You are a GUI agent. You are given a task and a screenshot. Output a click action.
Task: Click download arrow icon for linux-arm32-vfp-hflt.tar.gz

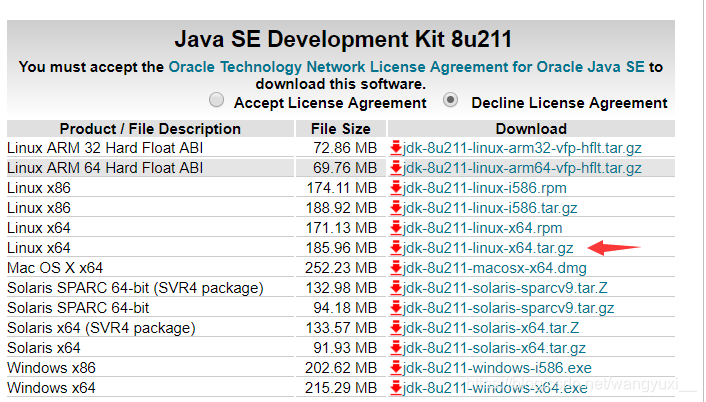click(x=396, y=148)
